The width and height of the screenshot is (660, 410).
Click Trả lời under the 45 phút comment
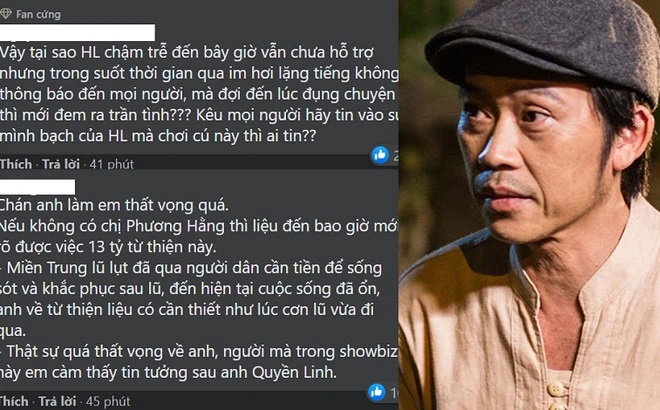click(57, 401)
